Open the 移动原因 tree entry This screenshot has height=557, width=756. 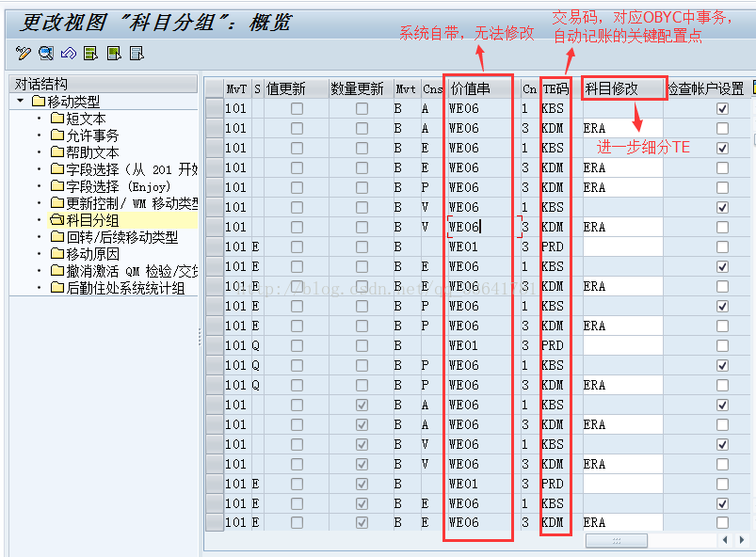(x=92, y=254)
